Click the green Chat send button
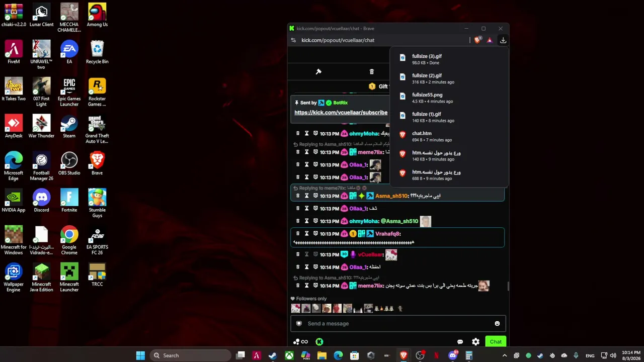This screenshot has width=644, height=362. click(x=496, y=342)
